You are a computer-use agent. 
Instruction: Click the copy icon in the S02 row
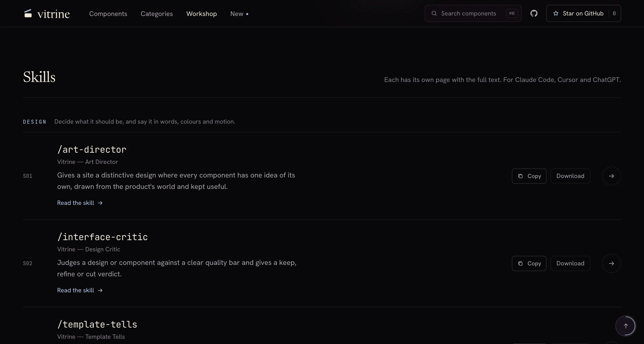click(520, 263)
